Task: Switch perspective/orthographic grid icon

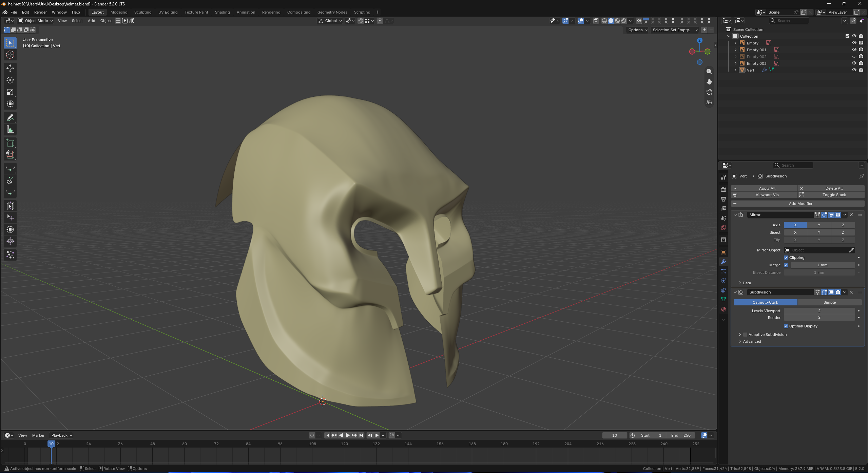Action: coord(709,102)
